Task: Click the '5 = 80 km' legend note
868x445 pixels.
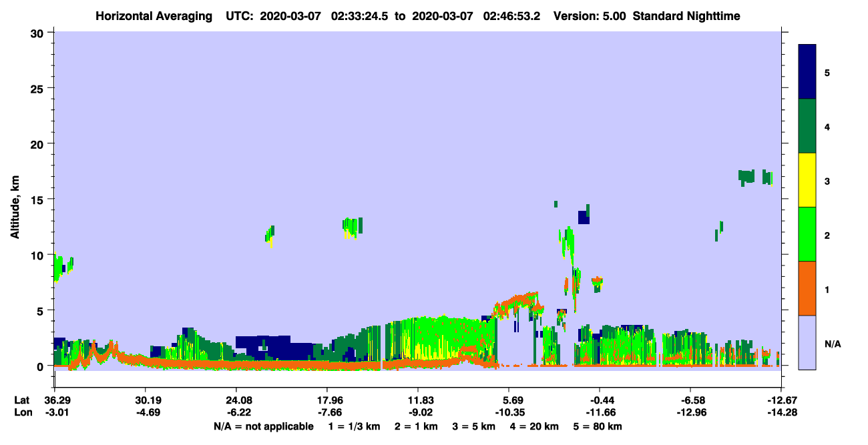Action: tap(599, 426)
